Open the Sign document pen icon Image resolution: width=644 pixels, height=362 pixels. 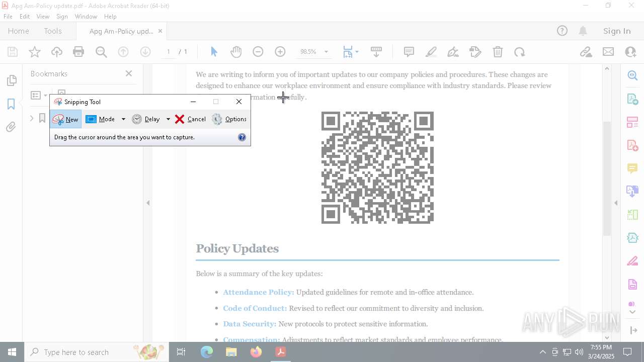453,52
